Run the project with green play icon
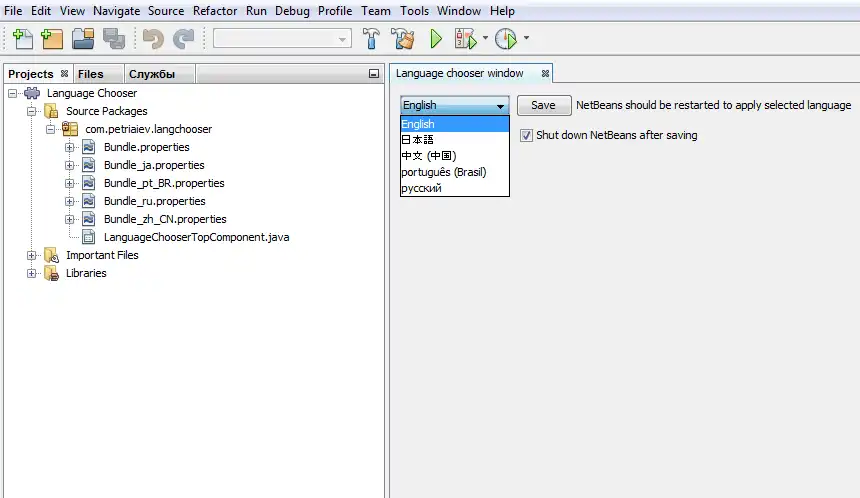860x498 pixels. tap(436, 39)
